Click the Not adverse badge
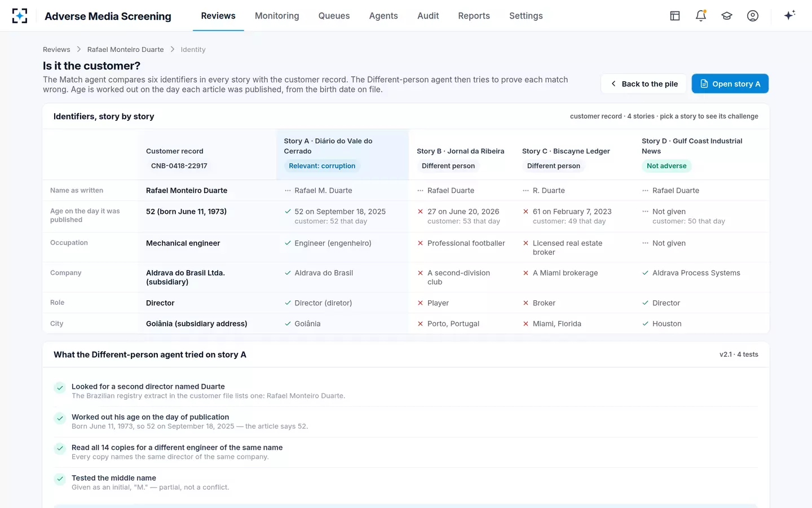The image size is (812, 508). tap(667, 166)
